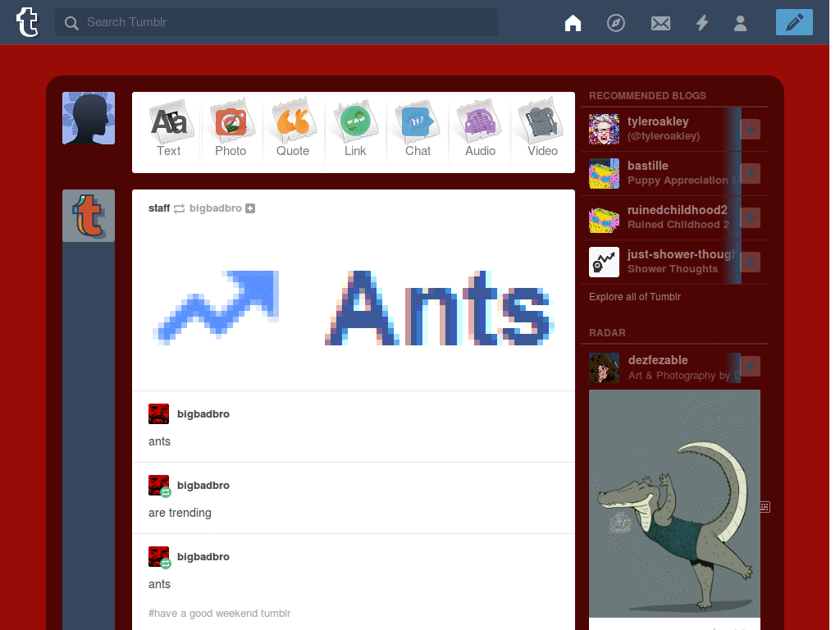Viewport: 840px width, 630px height.
Task: Create a new Photo post
Action: click(x=231, y=129)
